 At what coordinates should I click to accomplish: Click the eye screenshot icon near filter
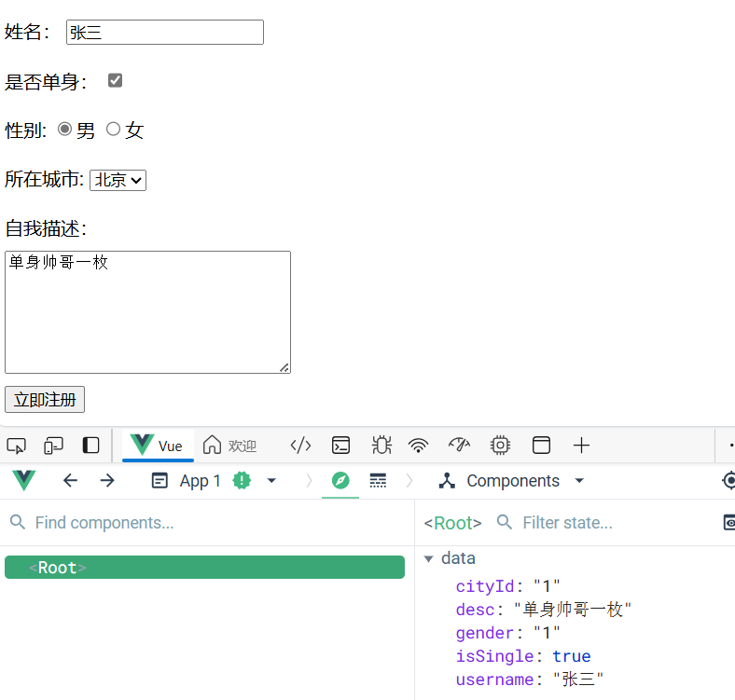729,522
